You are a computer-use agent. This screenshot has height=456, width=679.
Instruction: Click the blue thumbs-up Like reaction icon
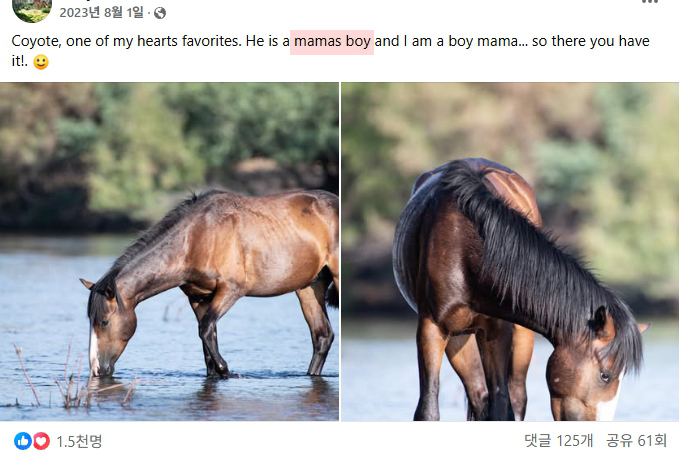[23, 441]
